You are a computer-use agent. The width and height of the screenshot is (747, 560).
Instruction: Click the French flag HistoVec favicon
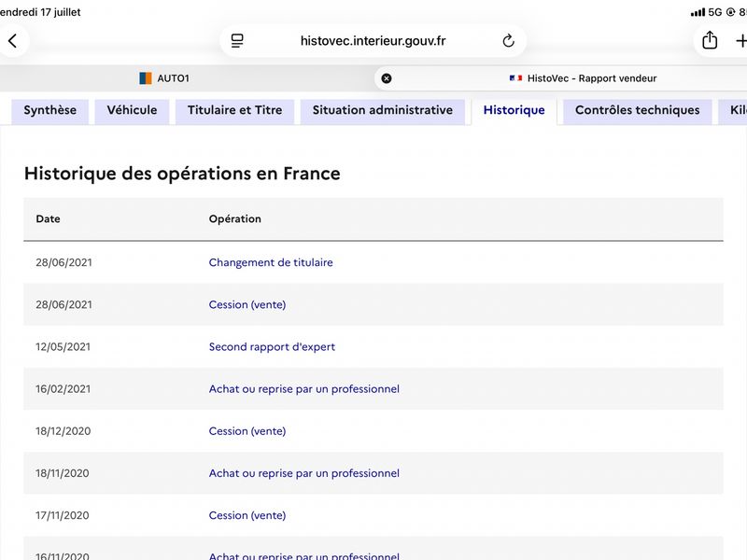point(515,78)
